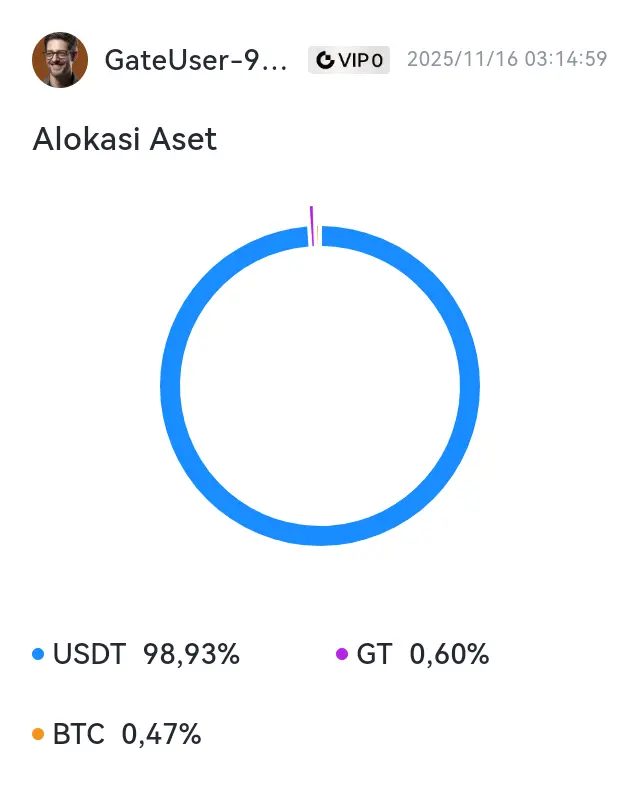Click the empty center of donut chart
Viewport: 640px width, 790px height.
coord(320,386)
